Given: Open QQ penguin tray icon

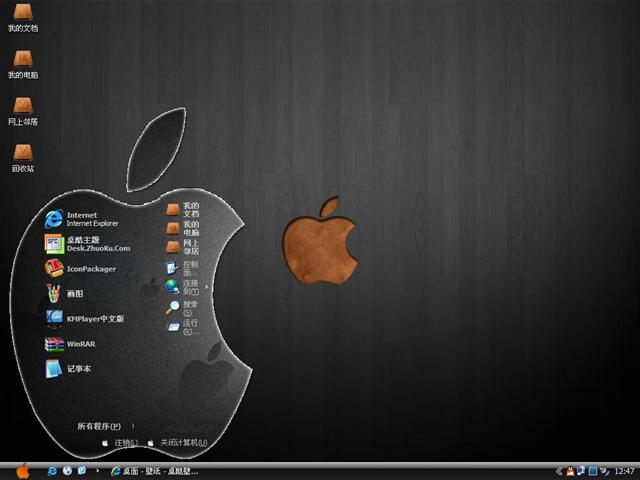Looking at the screenshot, I should coord(570,471).
